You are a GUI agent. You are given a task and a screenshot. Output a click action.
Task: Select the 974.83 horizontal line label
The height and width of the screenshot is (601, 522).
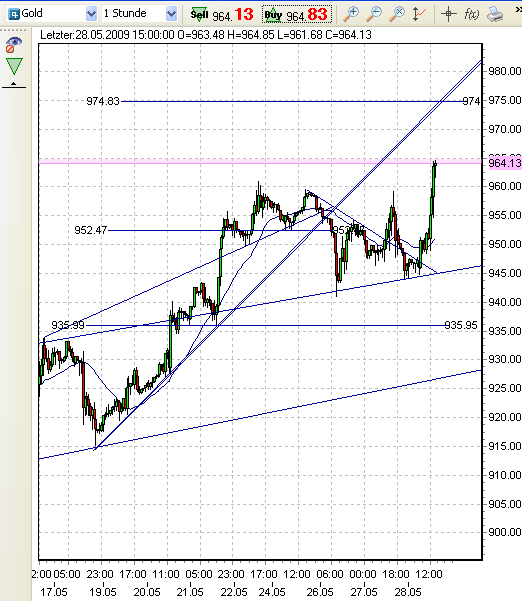coord(103,101)
